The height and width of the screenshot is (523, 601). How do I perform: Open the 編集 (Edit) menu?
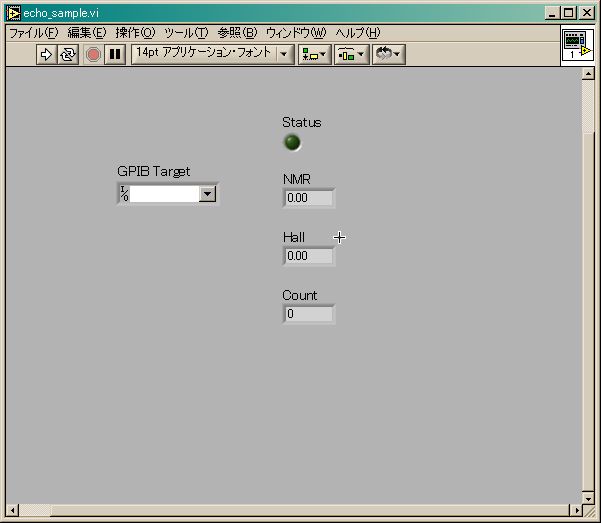click(x=86, y=33)
